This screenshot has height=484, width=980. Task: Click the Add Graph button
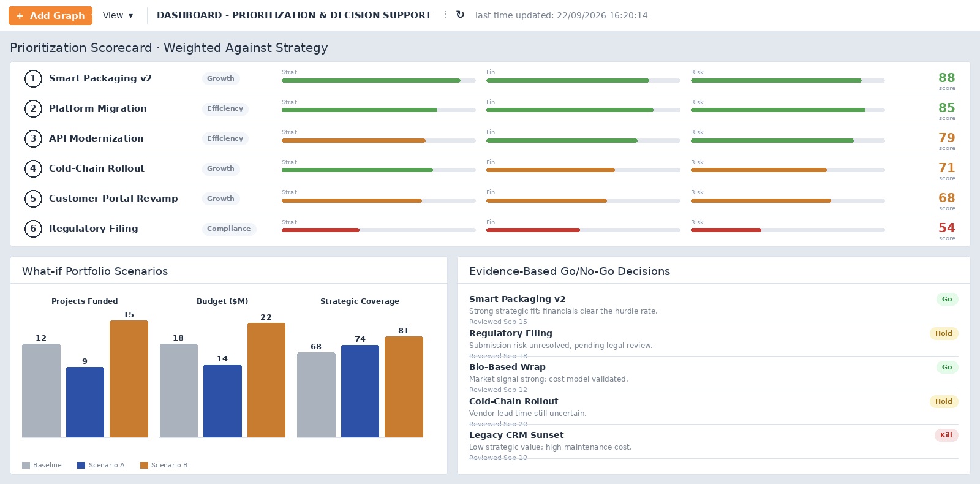(50, 15)
